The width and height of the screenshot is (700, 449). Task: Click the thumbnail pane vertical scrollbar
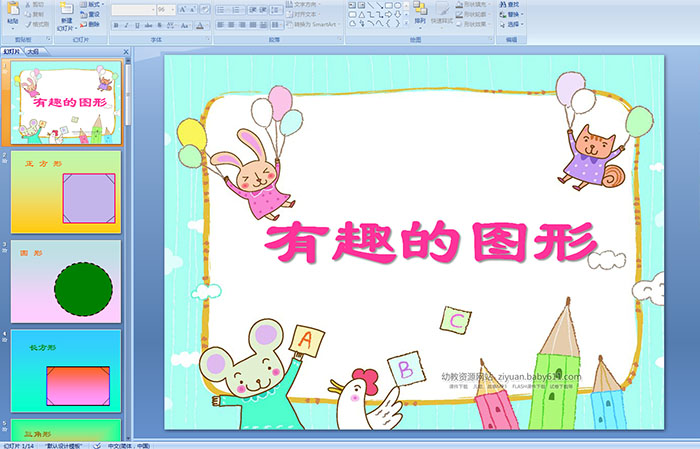pyautogui.click(x=128, y=250)
